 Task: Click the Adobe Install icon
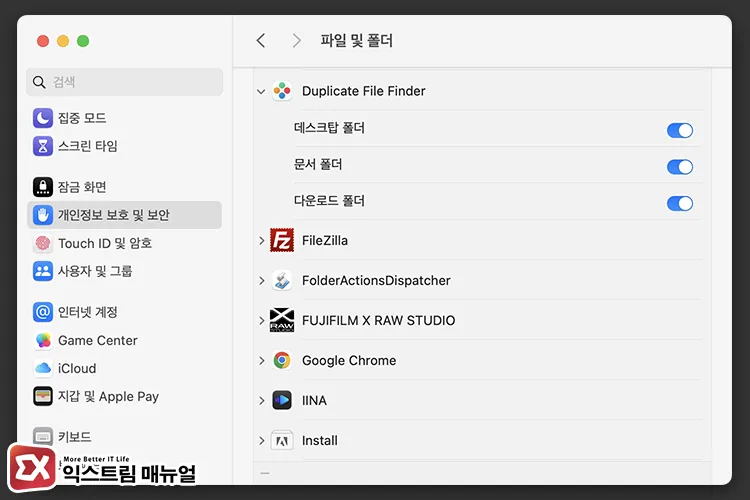282,440
